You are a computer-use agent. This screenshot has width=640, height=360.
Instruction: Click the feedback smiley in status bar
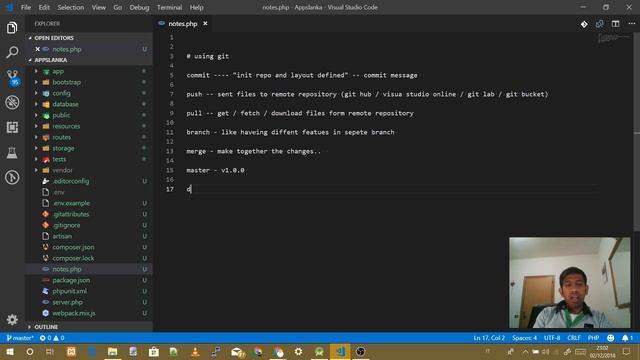click(x=611, y=338)
